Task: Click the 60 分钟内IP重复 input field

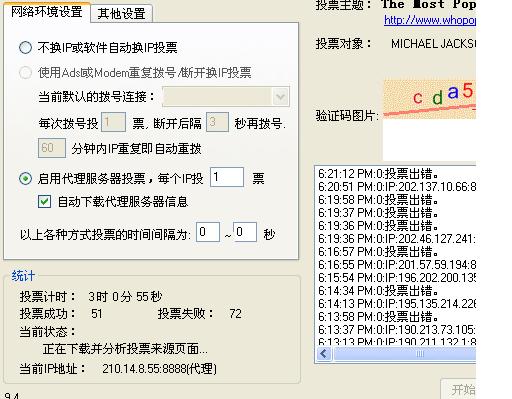Action: tap(52, 148)
